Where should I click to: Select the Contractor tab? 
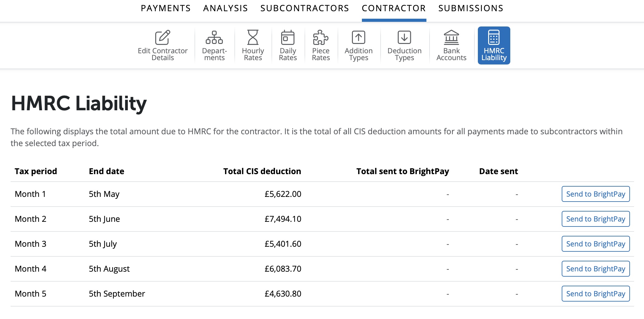[x=394, y=8]
